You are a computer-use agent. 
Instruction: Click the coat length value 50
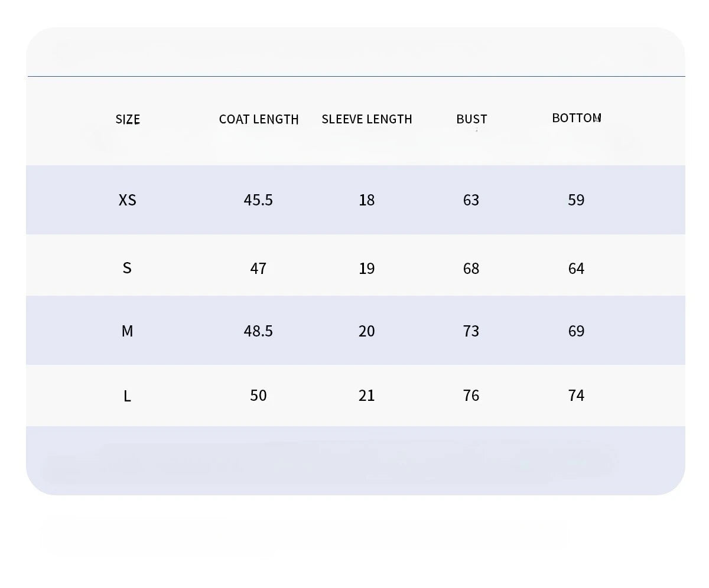point(258,396)
